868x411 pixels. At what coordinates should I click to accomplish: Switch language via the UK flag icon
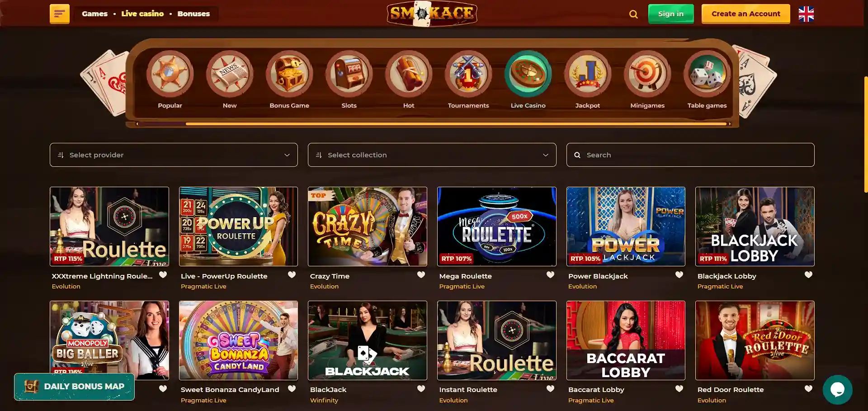806,14
